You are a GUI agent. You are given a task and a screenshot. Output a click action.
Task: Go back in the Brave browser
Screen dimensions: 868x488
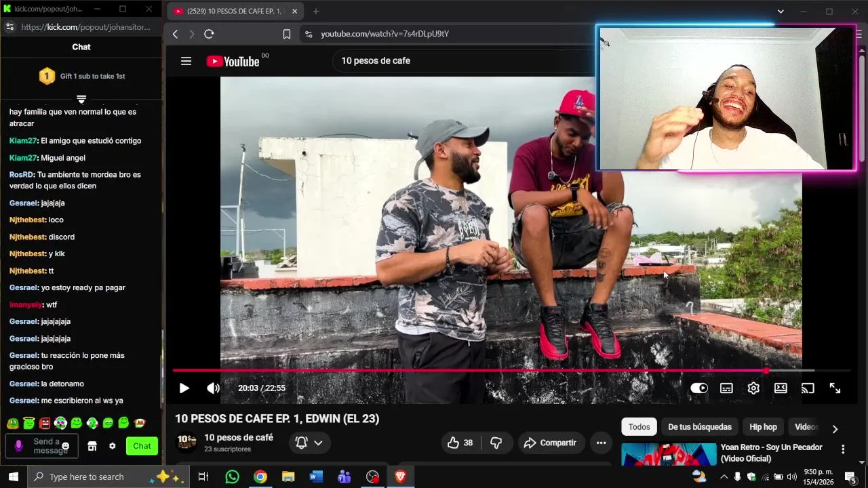click(175, 34)
